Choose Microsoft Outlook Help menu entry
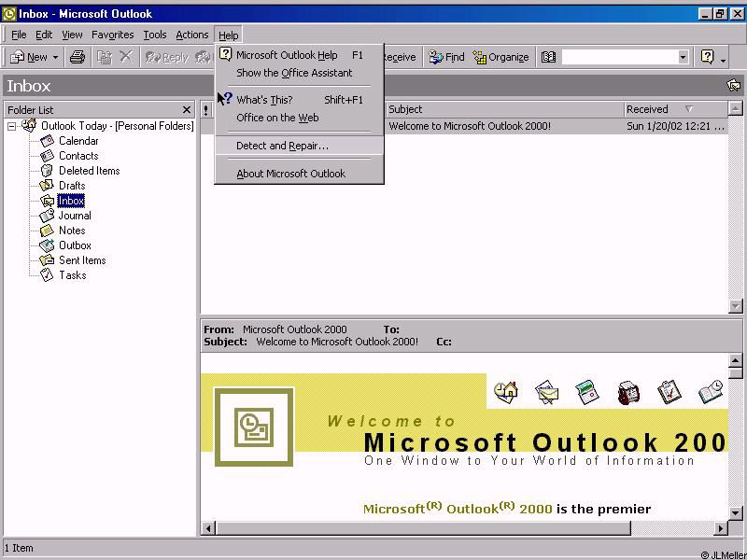The height and width of the screenshot is (560, 747). 299,55
